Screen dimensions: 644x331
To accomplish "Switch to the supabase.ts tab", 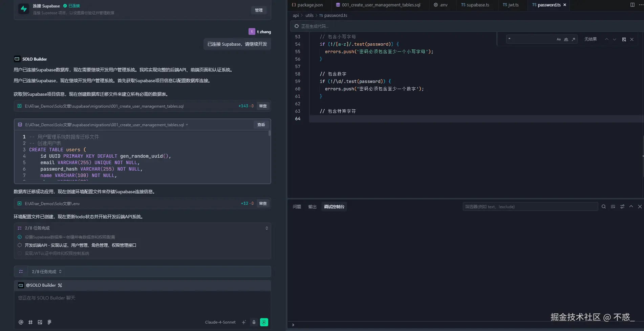I will (475, 5).
